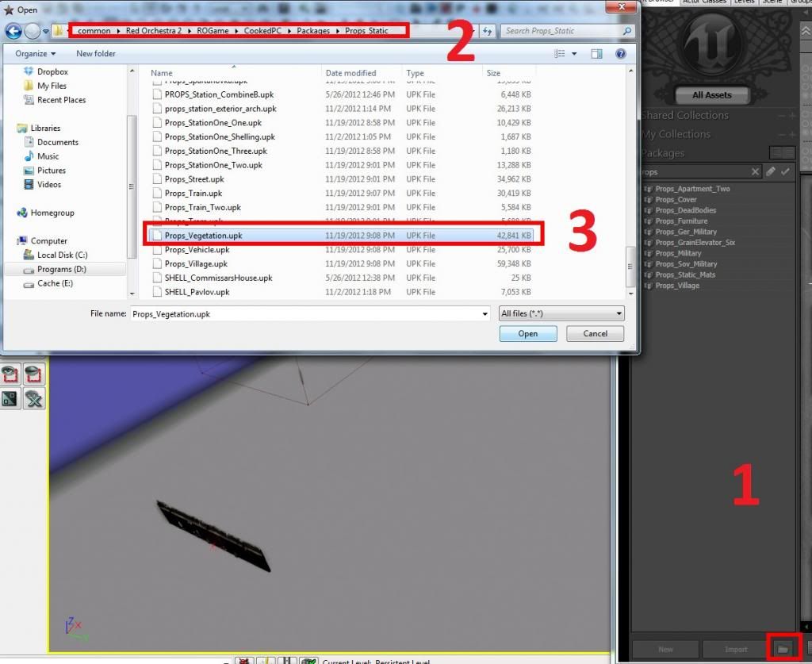812x664 pixels.
Task: Click the Back arrow in Open dialog
Action: pos(13,32)
